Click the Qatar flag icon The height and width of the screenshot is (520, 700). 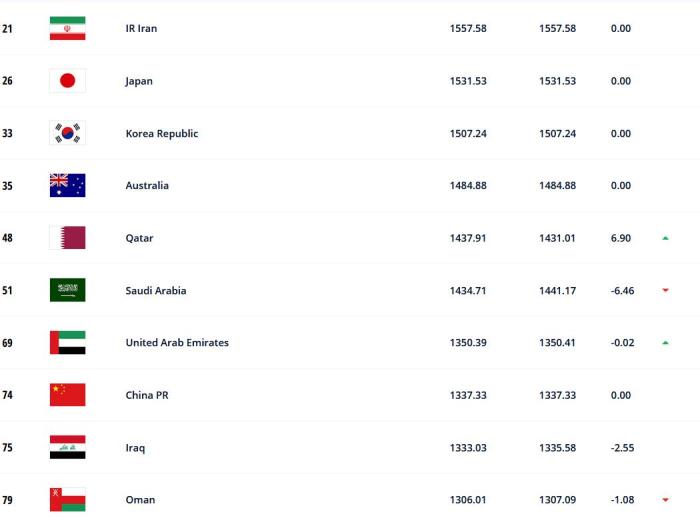click(67, 238)
